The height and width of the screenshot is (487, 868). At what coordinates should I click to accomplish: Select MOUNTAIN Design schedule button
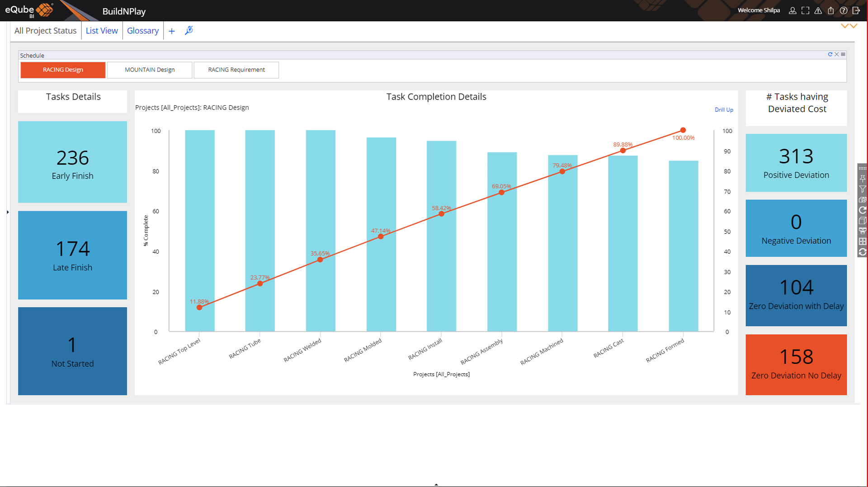point(150,70)
